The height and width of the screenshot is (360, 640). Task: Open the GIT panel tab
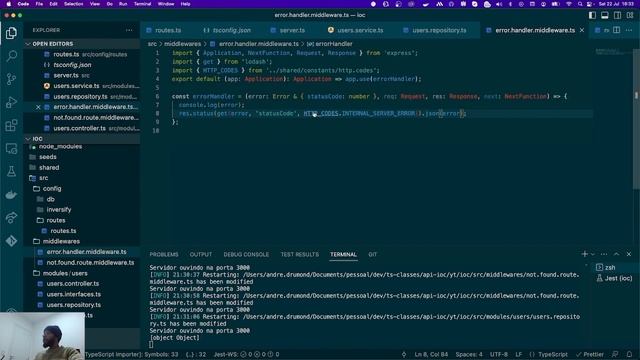(x=373, y=254)
